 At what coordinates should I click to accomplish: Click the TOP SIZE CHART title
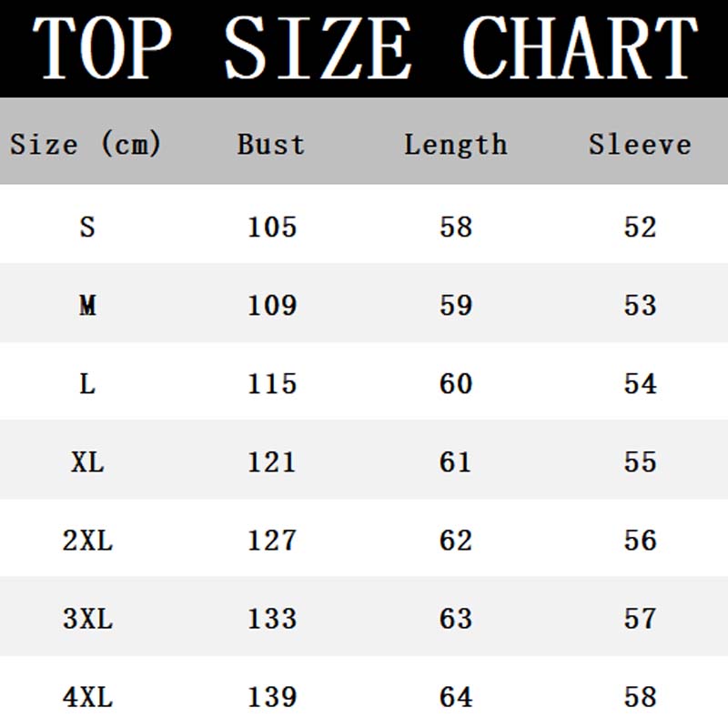tap(365, 47)
